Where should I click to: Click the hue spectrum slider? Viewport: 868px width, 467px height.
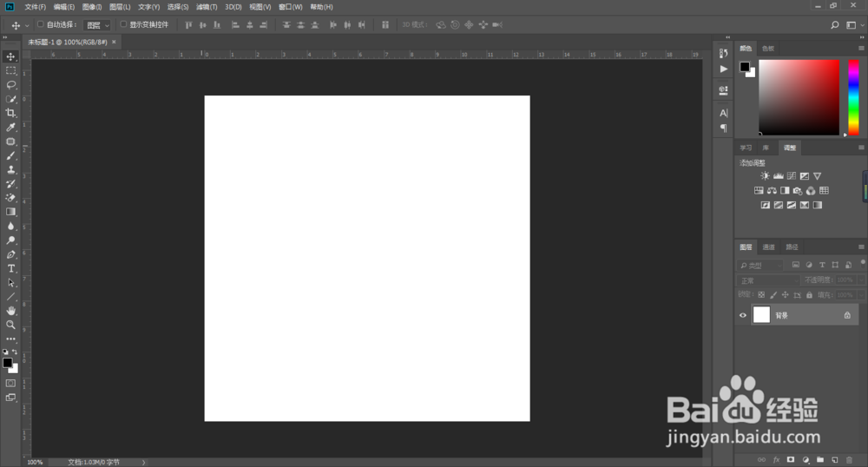pos(853,97)
